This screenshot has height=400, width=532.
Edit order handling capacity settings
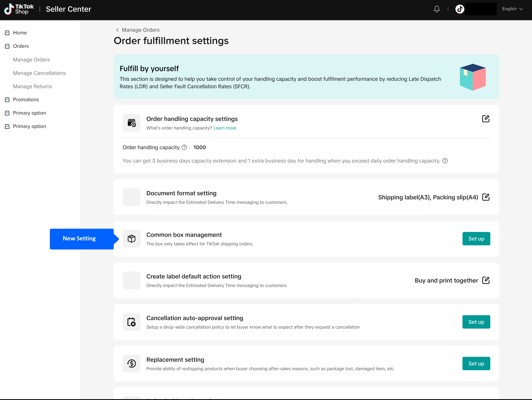click(x=486, y=119)
